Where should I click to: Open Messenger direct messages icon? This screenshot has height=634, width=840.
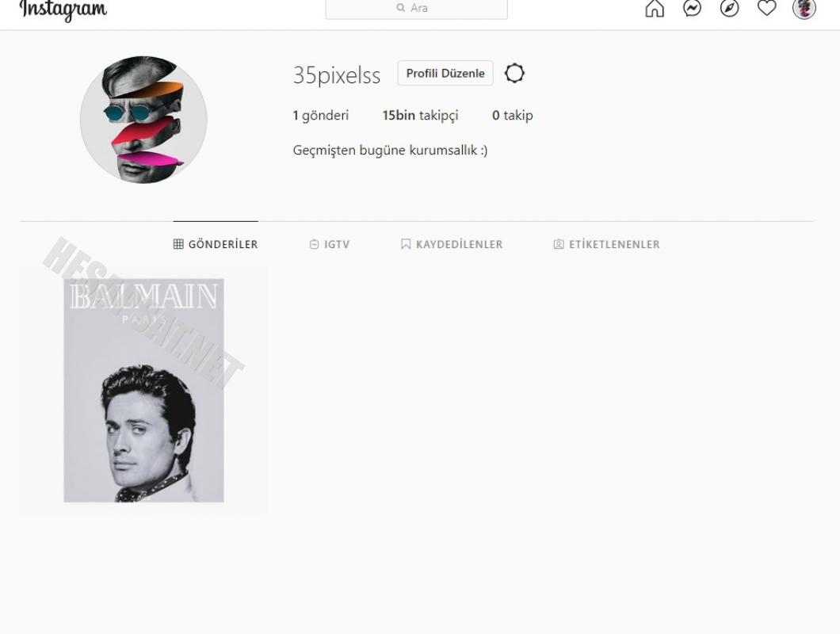(692, 8)
